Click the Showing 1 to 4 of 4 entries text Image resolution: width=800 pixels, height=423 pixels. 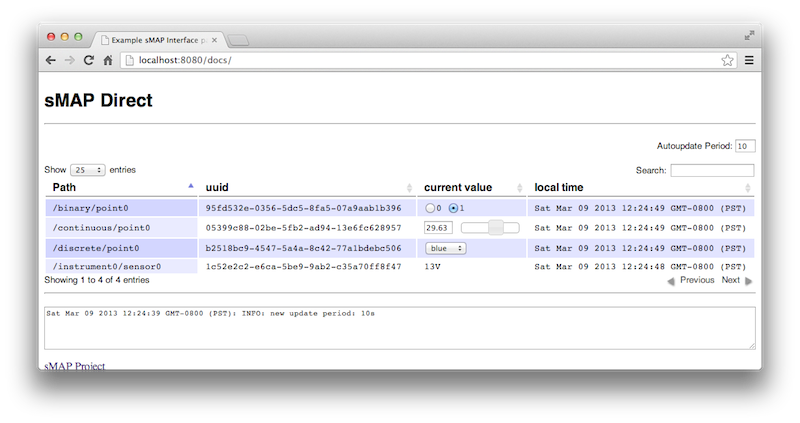pos(97,280)
